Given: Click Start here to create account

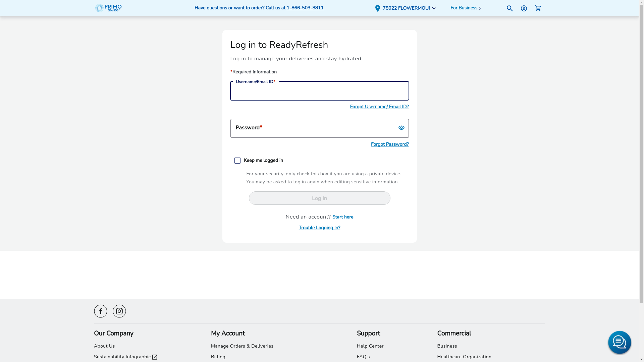Looking at the screenshot, I should coord(342,217).
